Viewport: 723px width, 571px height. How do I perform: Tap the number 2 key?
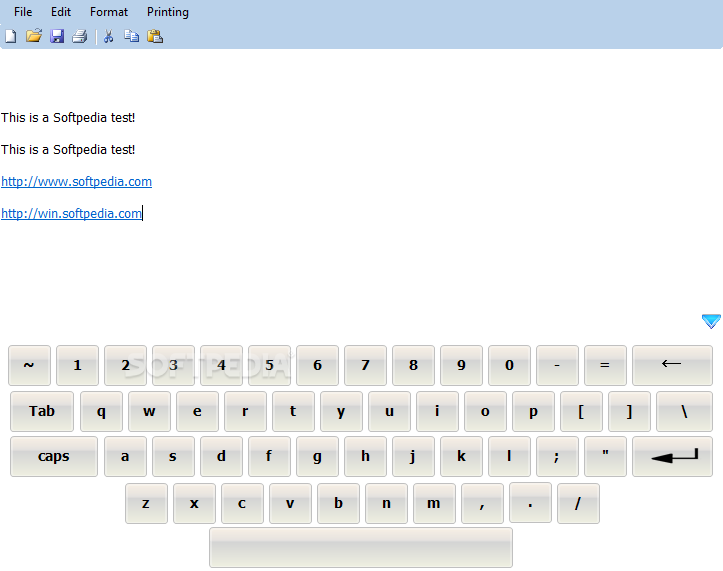(x=125, y=365)
